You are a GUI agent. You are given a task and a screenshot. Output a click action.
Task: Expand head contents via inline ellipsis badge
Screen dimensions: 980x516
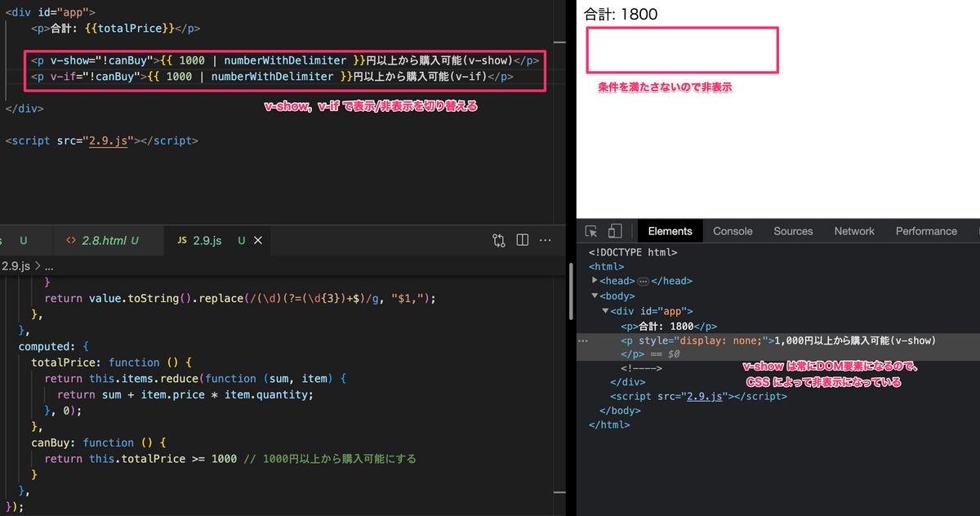pyautogui.click(x=644, y=280)
